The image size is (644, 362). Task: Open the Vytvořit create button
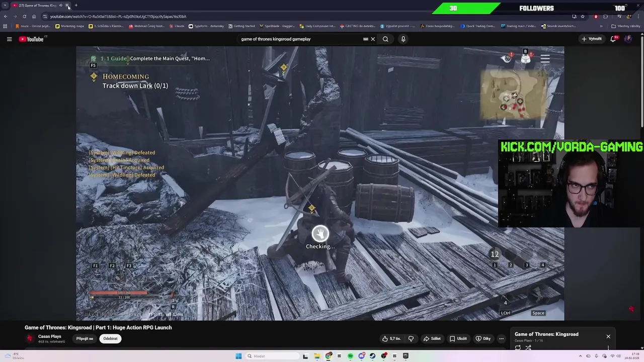[x=592, y=39]
